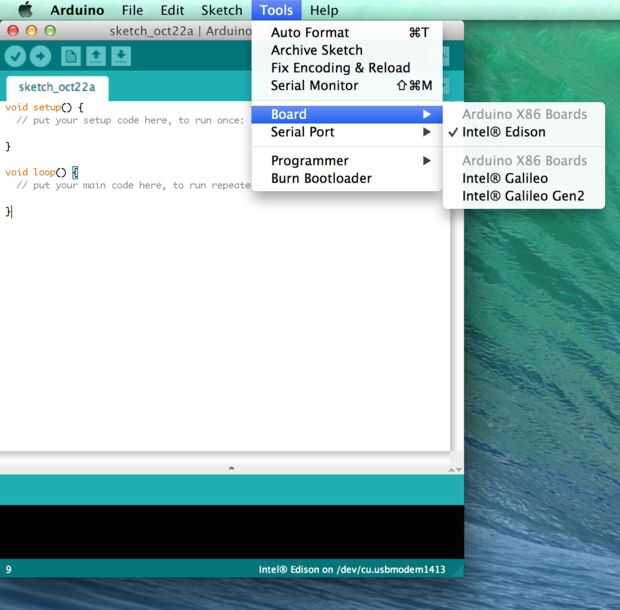620x610 pixels.
Task: Click the void loop() code line
Action: pyautogui.click(x=42, y=172)
